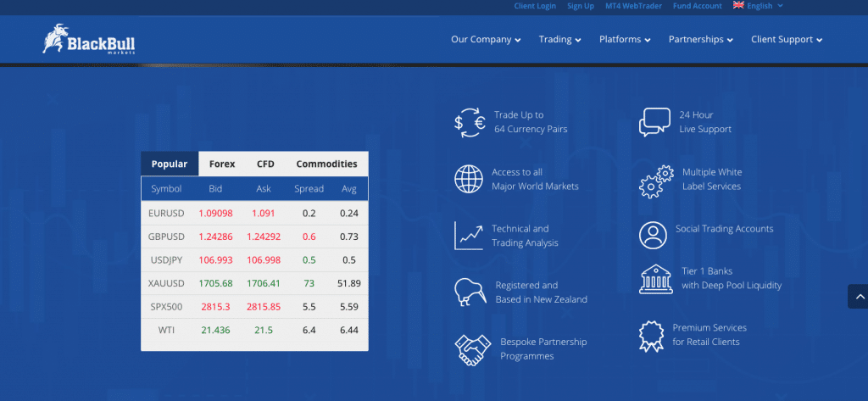Screen dimensions: 868x401
Task: Click the gears white label icon
Action: (656, 181)
